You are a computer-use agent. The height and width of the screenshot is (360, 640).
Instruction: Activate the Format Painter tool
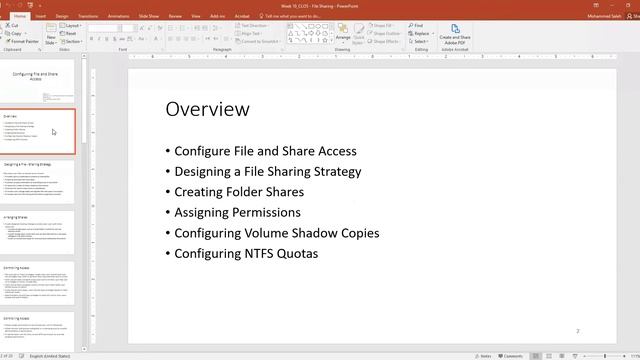[22, 42]
